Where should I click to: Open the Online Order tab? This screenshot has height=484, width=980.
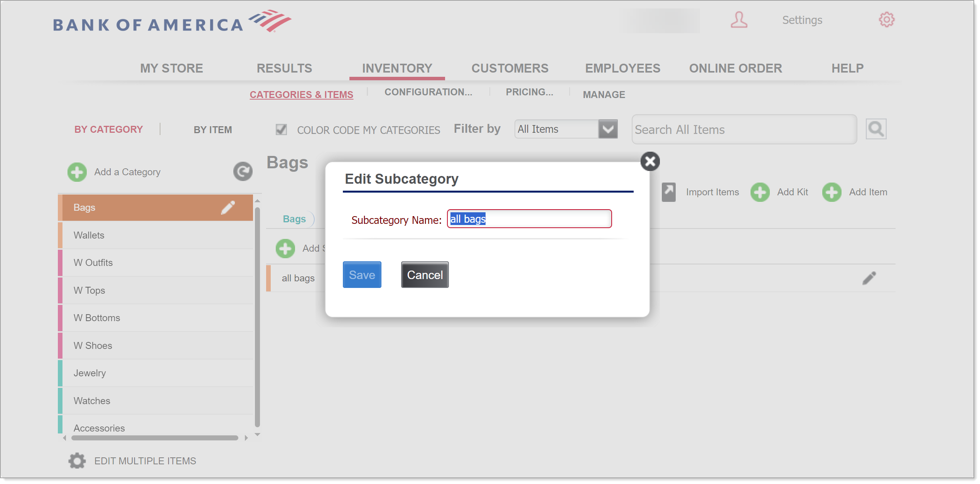(736, 68)
